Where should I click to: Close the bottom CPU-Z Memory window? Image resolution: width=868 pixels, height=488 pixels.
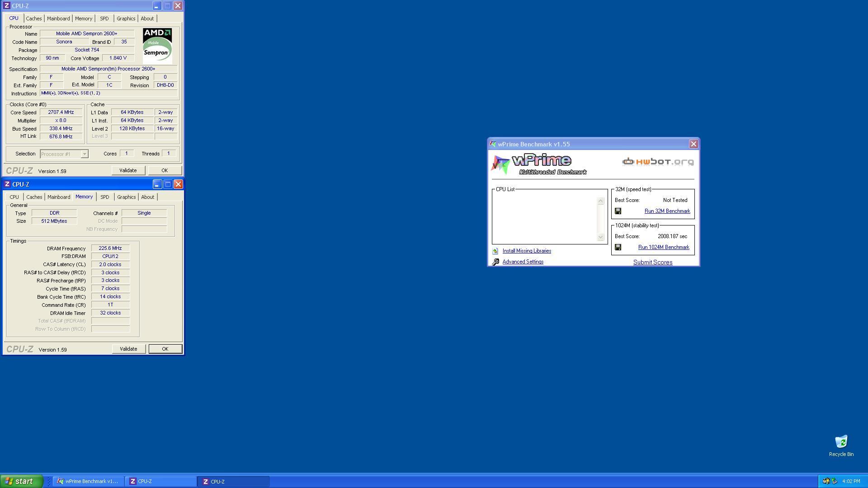coord(179,184)
